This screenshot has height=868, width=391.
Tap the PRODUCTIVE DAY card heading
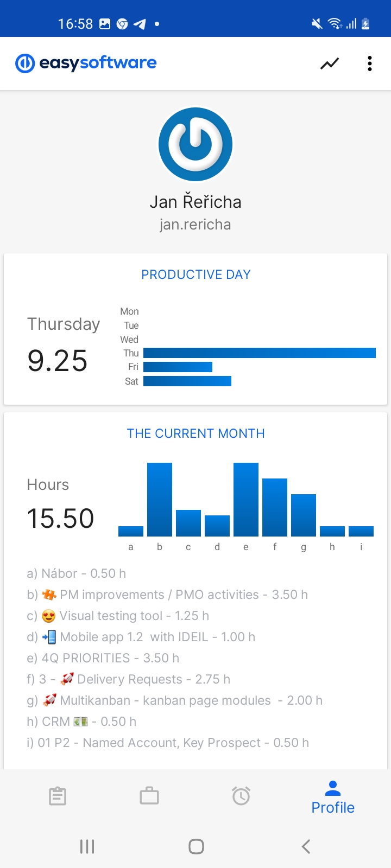(196, 275)
